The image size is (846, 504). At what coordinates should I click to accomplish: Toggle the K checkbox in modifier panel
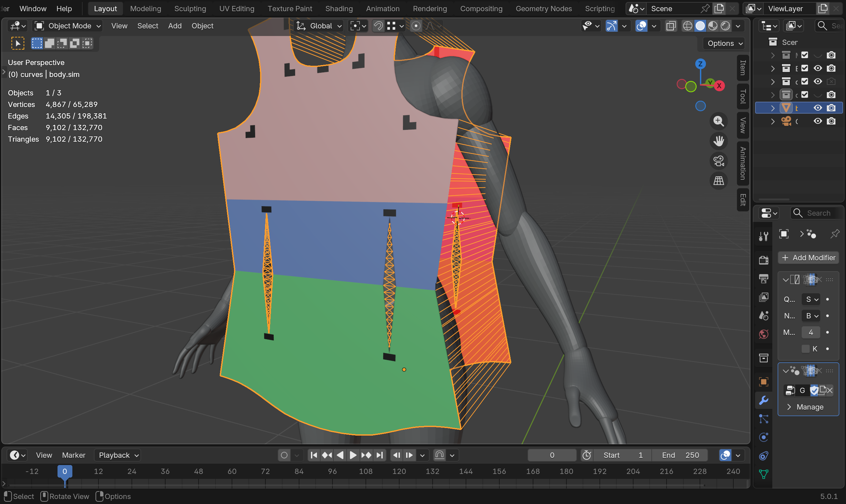[805, 349]
